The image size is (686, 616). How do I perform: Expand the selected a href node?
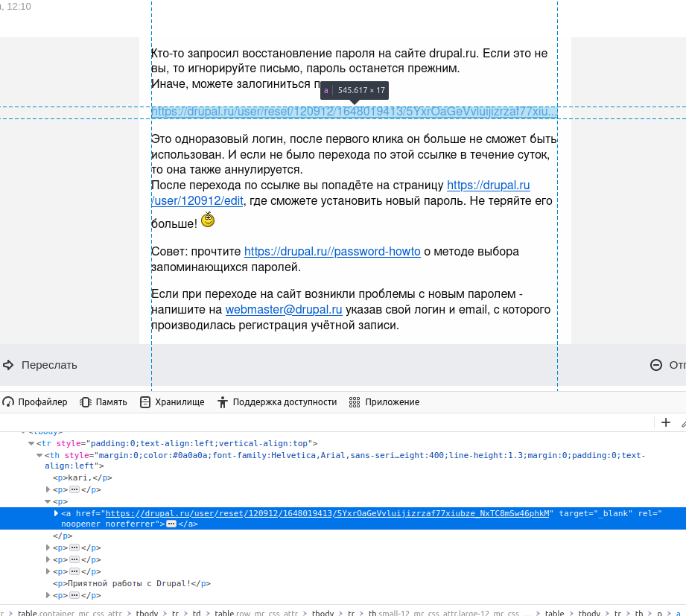point(56,514)
